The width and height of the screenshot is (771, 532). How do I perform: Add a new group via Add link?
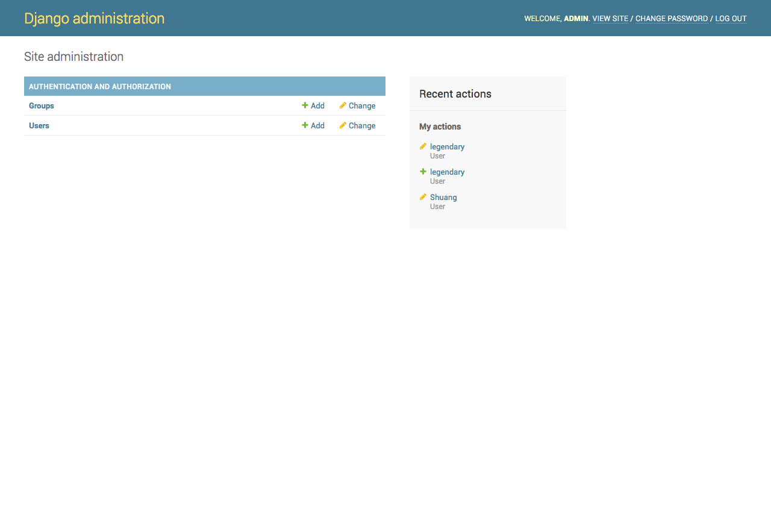[x=317, y=105]
